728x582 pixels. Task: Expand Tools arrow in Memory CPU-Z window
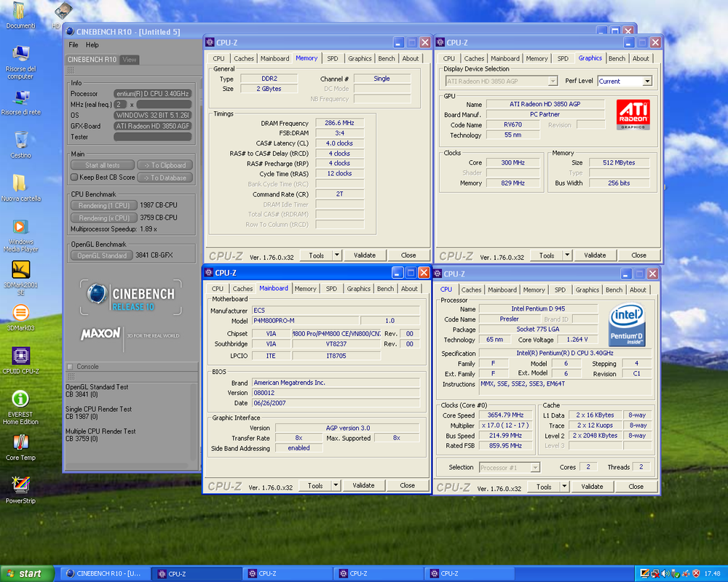click(x=337, y=255)
